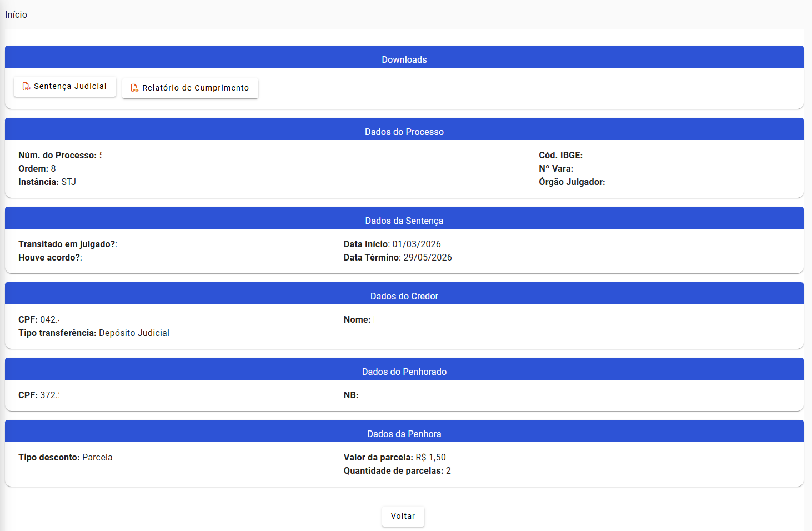
Task: Click the Início breadcrumb link
Action: (x=16, y=15)
